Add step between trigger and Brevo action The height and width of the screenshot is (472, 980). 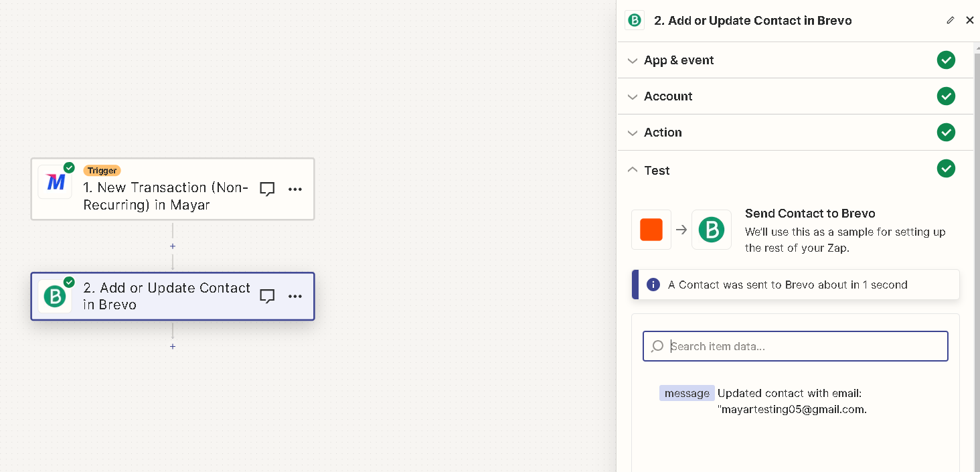coord(173,246)
